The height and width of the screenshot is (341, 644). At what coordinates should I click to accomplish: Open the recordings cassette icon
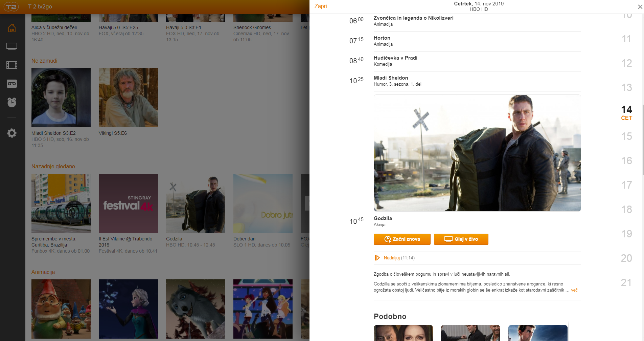pyautogui.click(x=12, y=84)
